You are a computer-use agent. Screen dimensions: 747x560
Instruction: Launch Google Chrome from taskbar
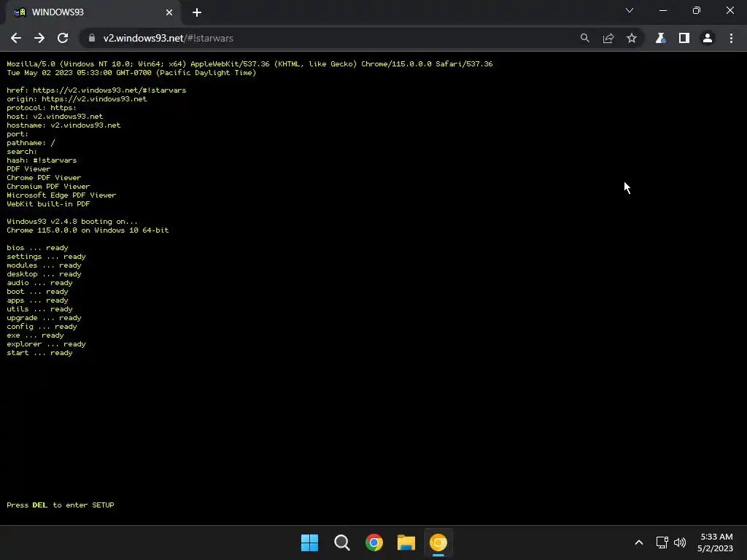point(374,542)
